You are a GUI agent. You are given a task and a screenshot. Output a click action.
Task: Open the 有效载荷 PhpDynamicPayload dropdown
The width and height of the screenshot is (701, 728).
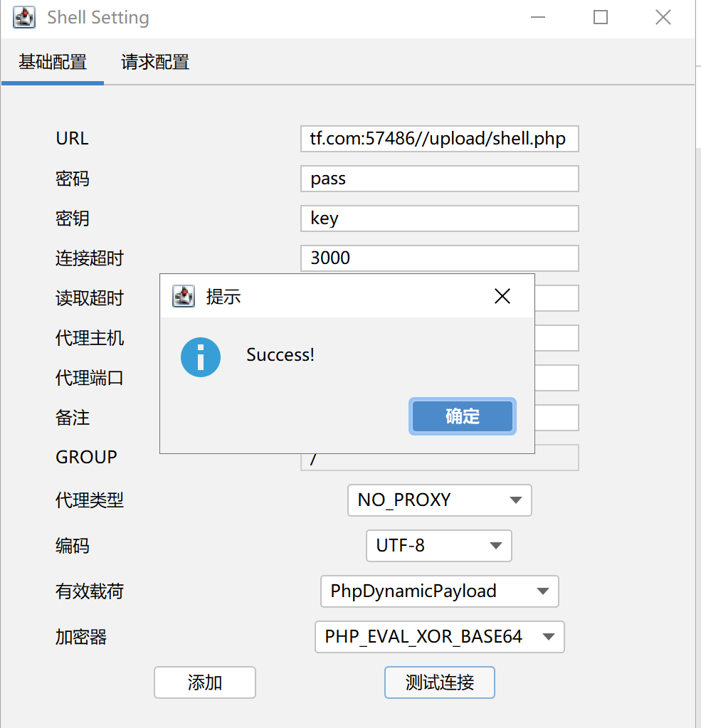pyautogui.click(x=440, y=591)
